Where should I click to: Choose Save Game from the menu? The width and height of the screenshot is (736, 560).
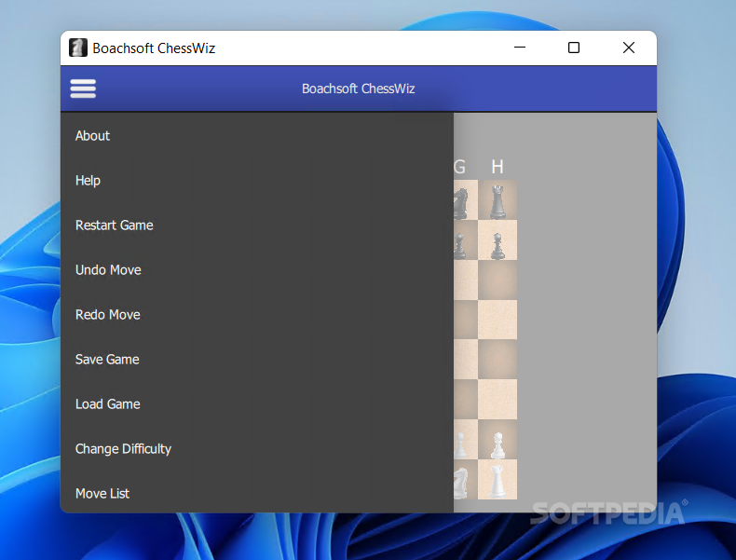(x=257, y=360)
